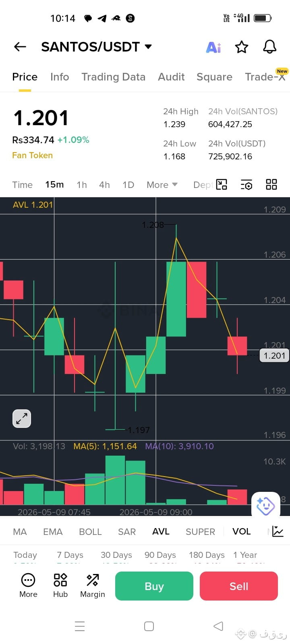This screenshot has height=644, width=290.
Task: Select the 180 Days performance label
Action: [207, 555]
